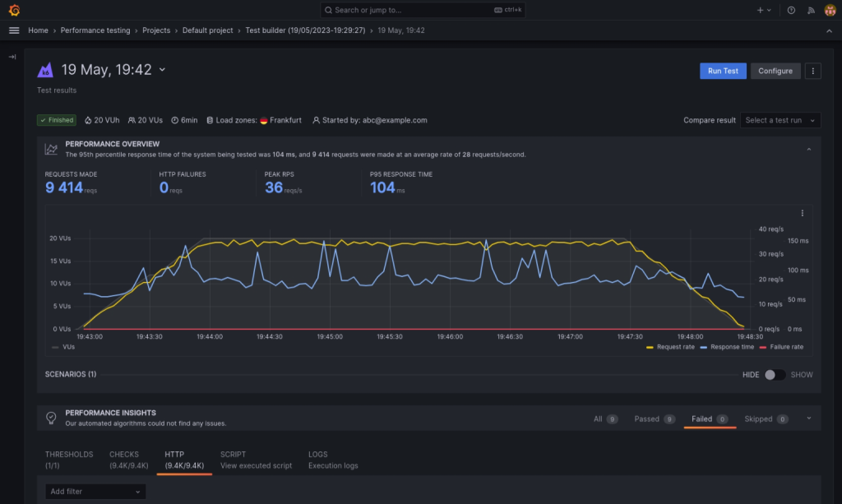Image resolution: width=842 pixels, height=504 pixels.
Task: Click the sidebar dock arrow icon
Action: (x=12, y=57)
